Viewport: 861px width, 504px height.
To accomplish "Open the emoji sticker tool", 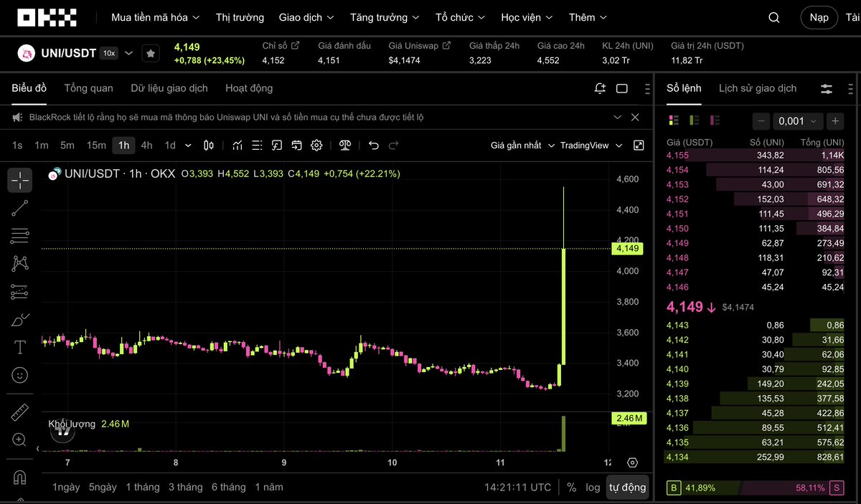I will click(20, 375).
